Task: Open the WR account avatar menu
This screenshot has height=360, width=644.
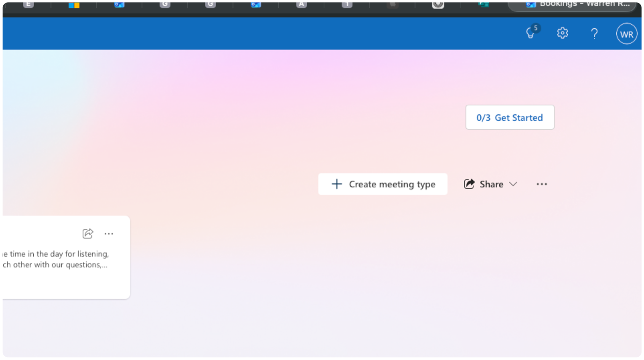Action: [x=627, y=34]
